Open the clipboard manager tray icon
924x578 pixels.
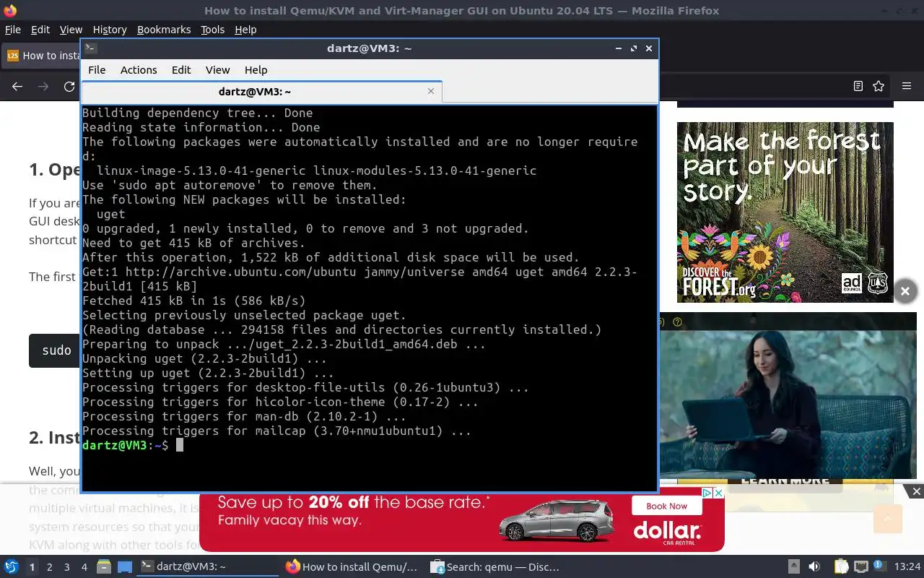click(841, 567)
